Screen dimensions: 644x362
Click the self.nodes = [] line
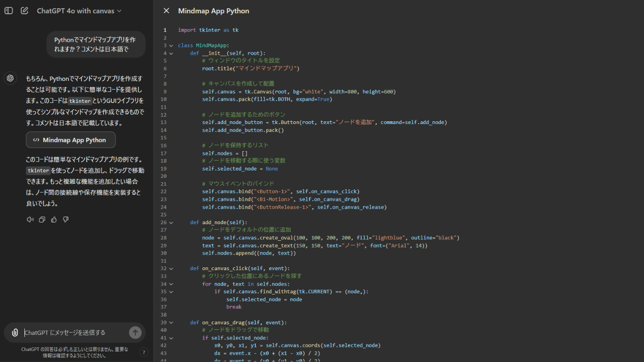[225, 153]
